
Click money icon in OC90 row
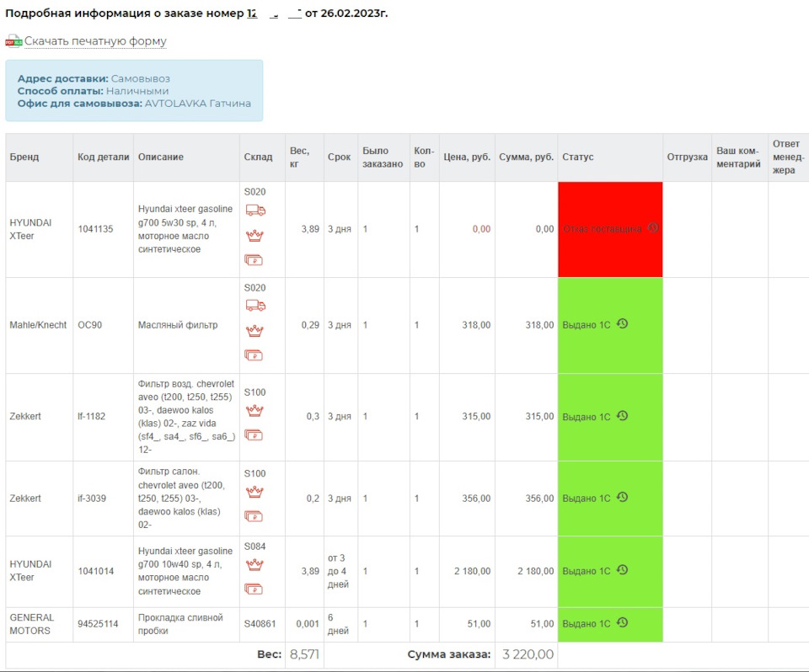coord(254,355)
